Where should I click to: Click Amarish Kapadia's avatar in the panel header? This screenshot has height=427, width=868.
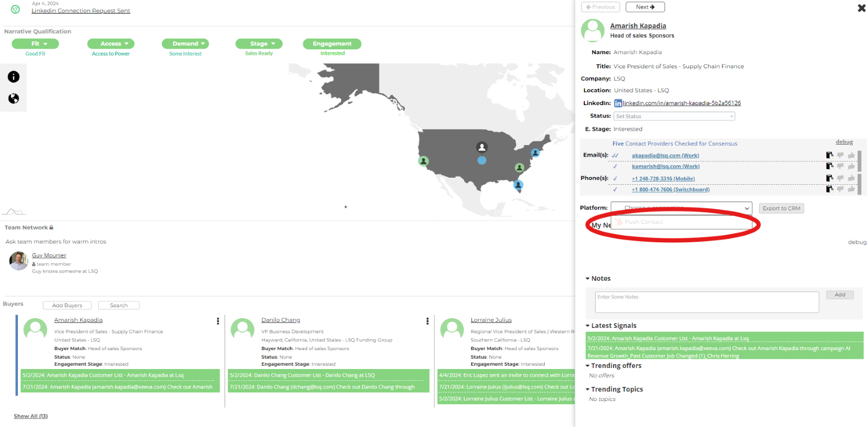pyautogui.click(x=592, y=31)
